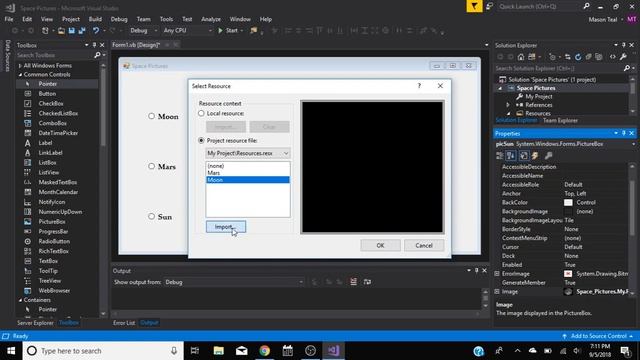The image size is (640, 360).
Task: Switch to the Server Explorer tab
Action: pyautogui.click(x=35, y=323)
